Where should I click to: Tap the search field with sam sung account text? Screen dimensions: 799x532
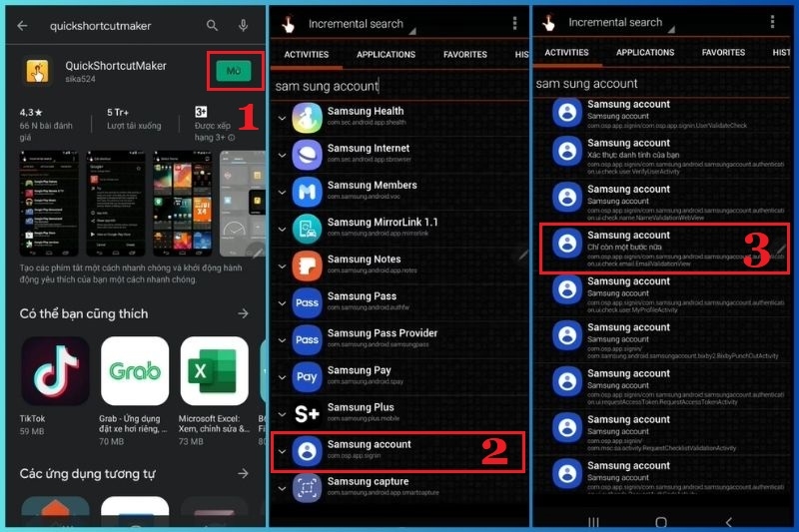tap(399, 86)
